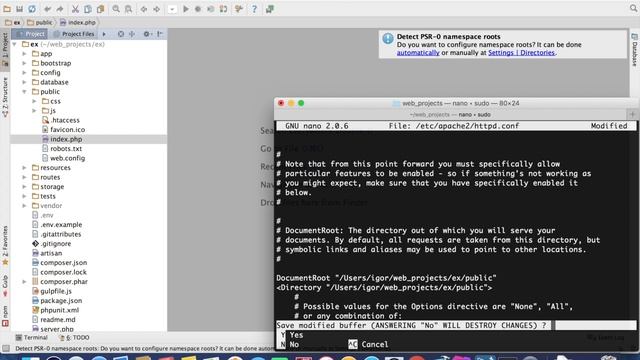Click the automatically link in notification
This screenshot has width=640, height=360.
click(x=418, y=53)
